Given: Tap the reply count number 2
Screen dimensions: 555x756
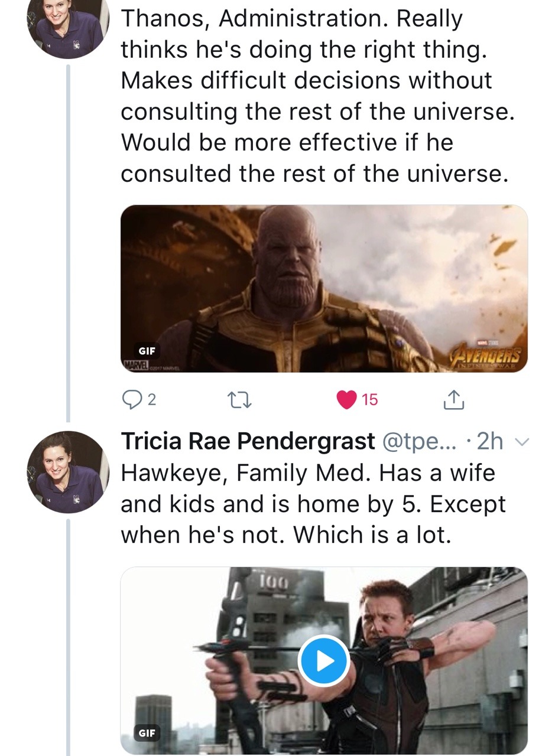Looking at the screenshot, I should 151,400.
